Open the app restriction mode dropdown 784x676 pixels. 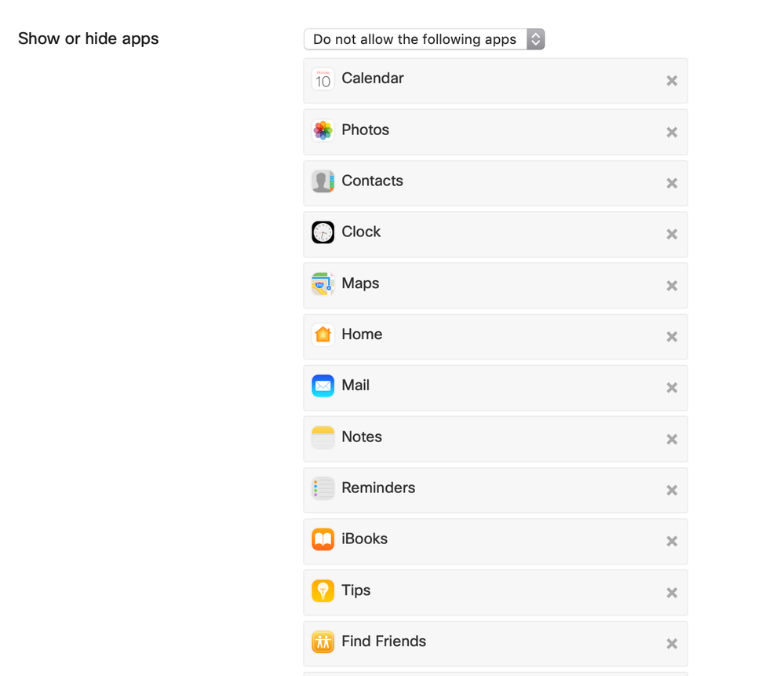tap(424, 39)
